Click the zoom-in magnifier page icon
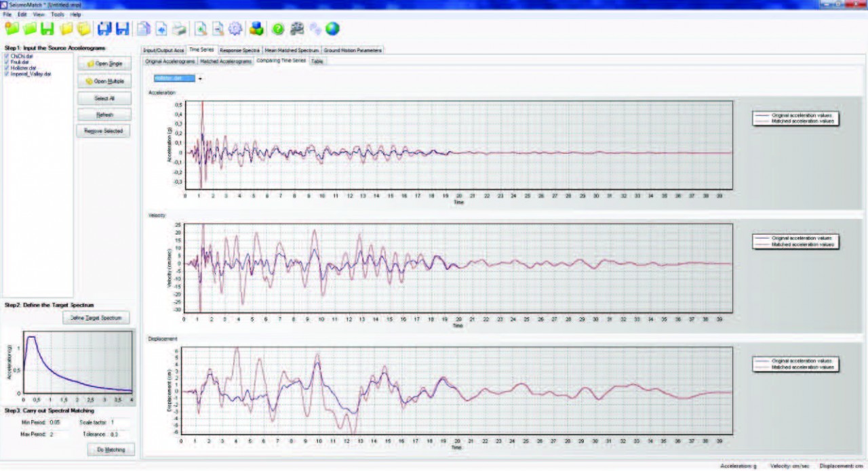The height and width of the screenshot is (471, 868). (x=201, y=29)
